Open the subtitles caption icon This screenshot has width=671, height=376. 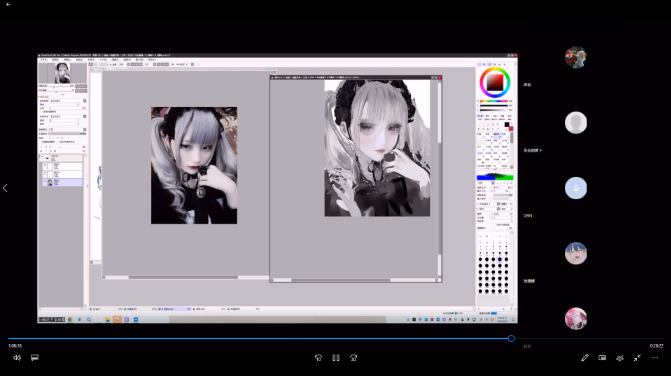coord(35,358)
